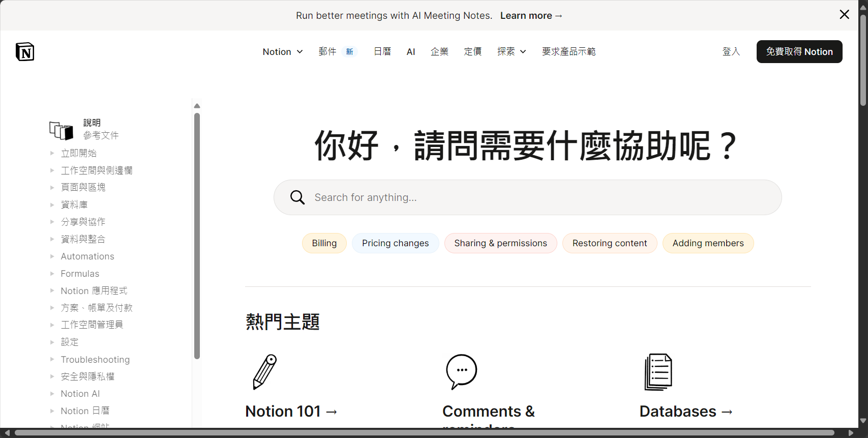The width and height of the screenshot is (868, 438).
Task: Open the 定價 navigation item
Action: click(x=473, y=51)
